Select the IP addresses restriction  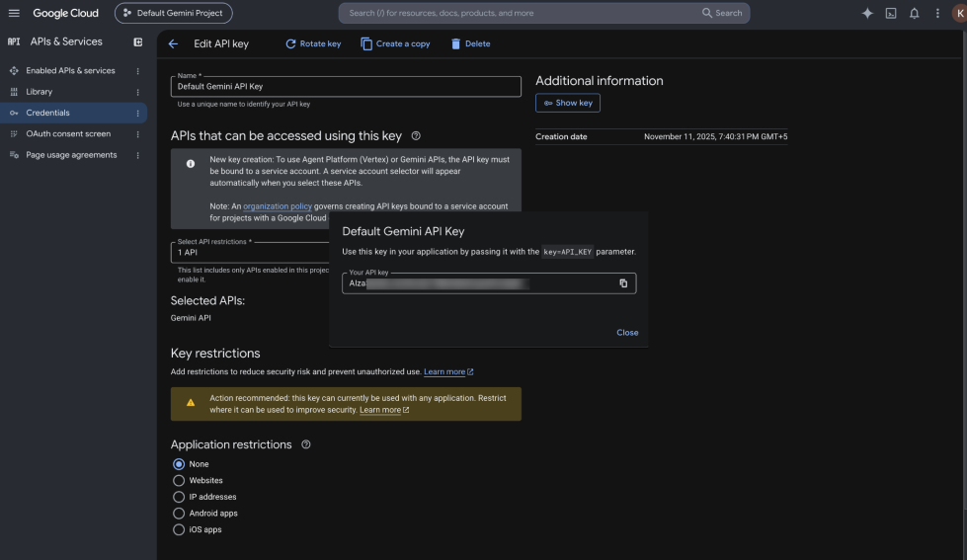pyautogui.click(x=179, y=497)
